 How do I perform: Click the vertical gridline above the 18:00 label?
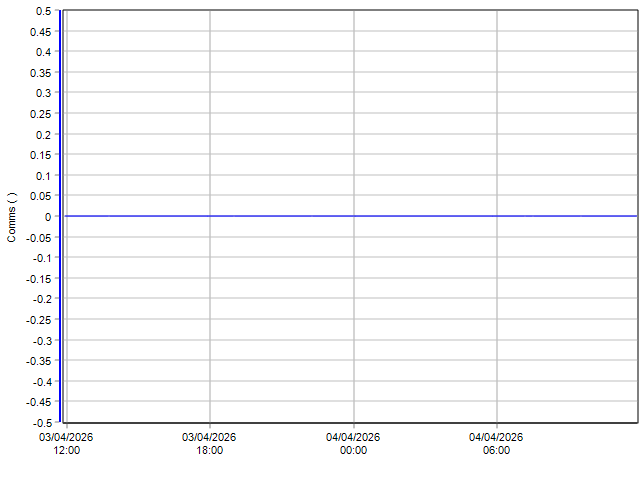pyautogui.click(x=210, y=120)
